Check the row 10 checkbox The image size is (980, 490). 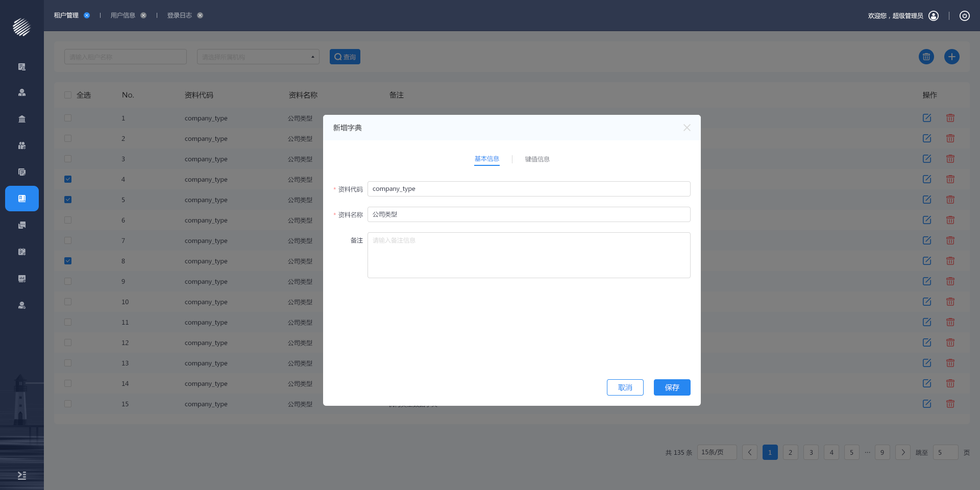(x=68, y=302)
